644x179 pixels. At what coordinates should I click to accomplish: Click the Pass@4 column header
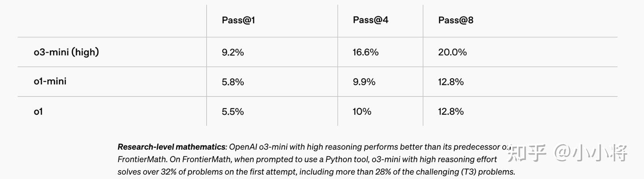point(370,20)
